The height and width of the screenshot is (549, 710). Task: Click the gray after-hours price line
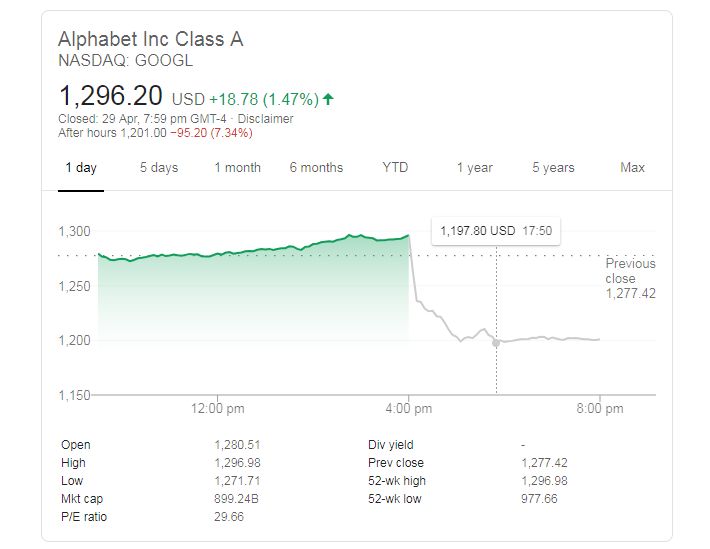550,338
